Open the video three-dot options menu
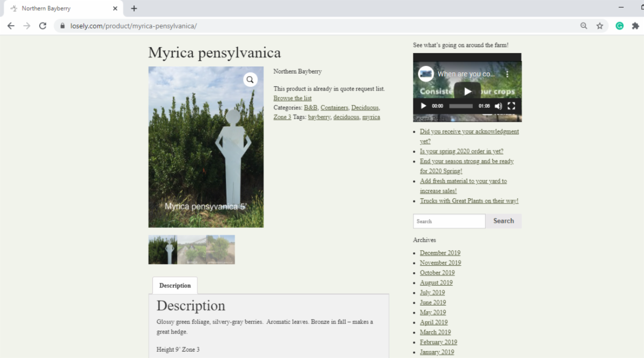The image size is (644, 358). pos(507,74)
